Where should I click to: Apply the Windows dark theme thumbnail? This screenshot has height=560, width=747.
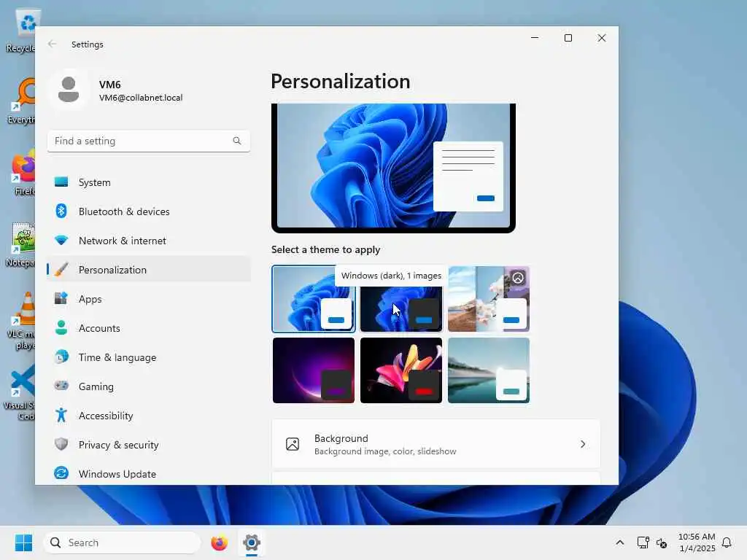coord(401,298)
